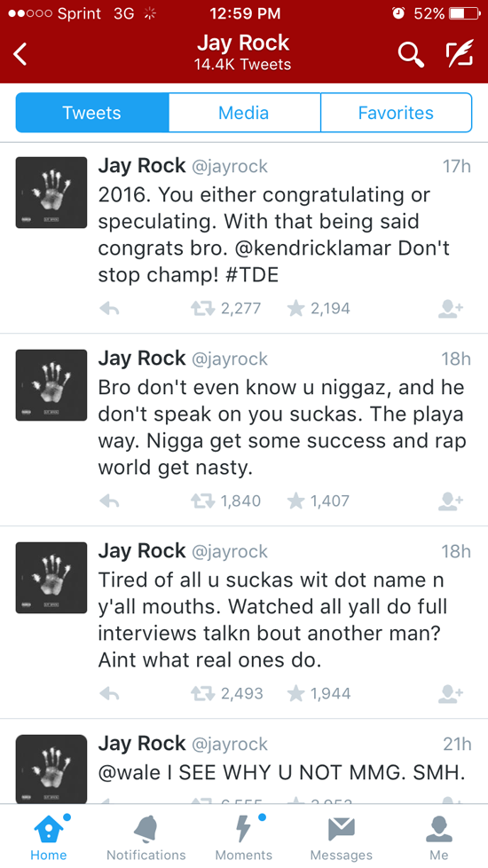The image size is (488, 868).
Task: Favorite the tweet with 1,944 stars
Action: [x=296, y=694]
